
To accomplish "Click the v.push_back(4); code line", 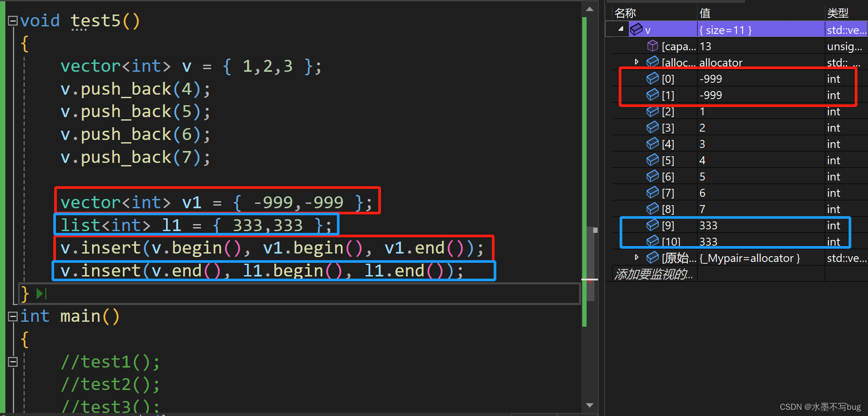I will [136, 89].
